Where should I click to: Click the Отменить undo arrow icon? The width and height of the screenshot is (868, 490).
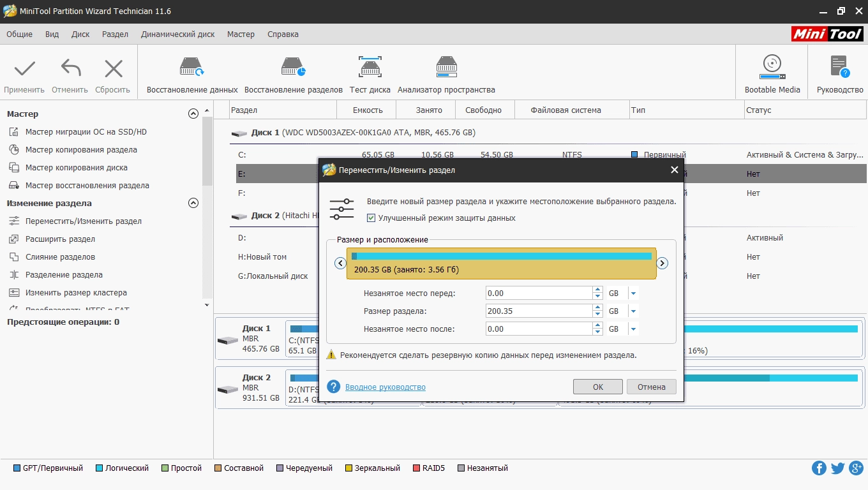[70, 68]
